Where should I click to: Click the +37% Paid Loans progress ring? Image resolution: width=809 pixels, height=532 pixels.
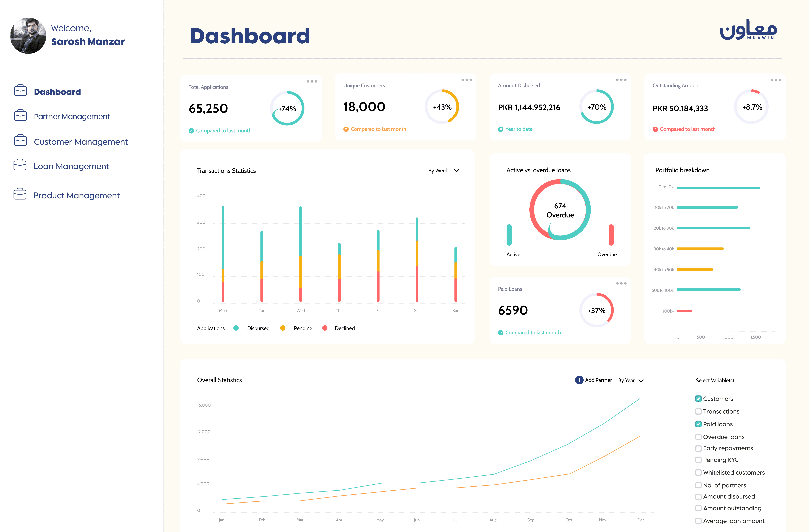pos(597,310)
